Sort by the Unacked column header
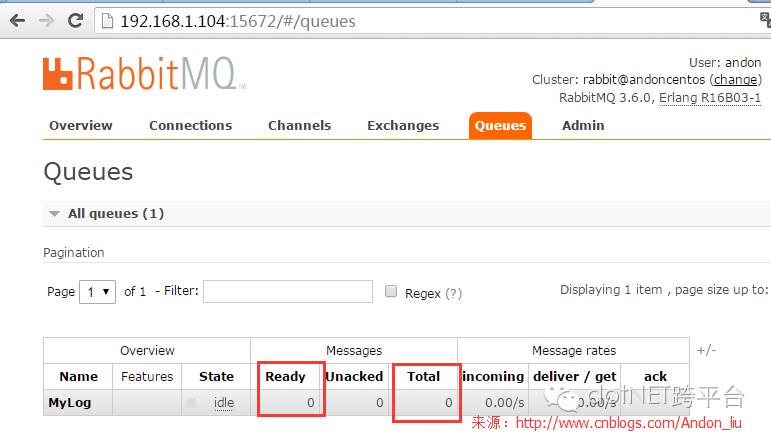 point(354,377)
